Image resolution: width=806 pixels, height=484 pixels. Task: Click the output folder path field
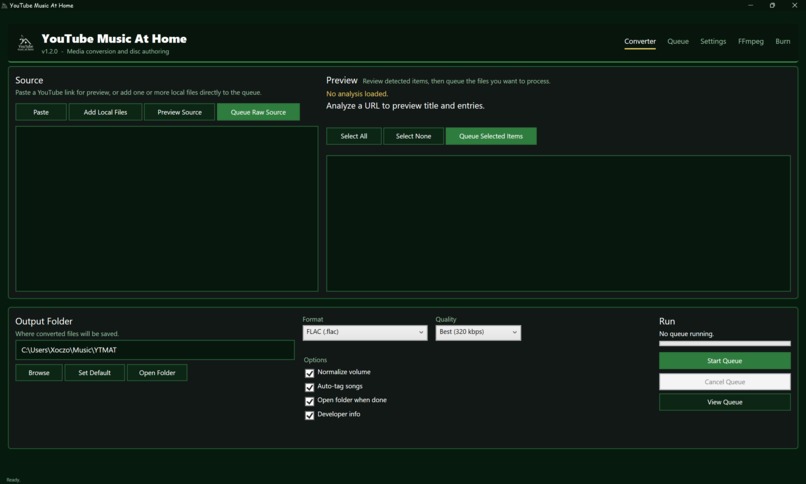click(155, 350)
